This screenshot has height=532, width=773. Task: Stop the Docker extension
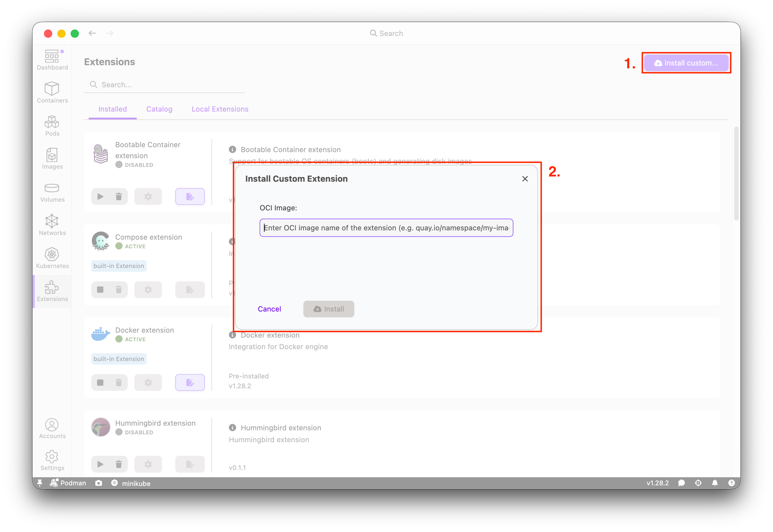click(100, 382)
